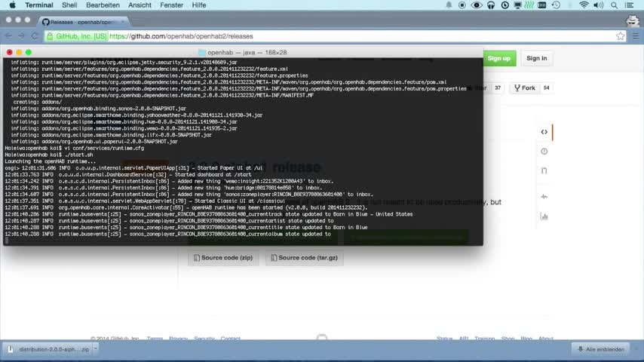Click the terminal cursor on last line
Image resolution: width=644 pixels, height=362 pixels.
click(x=7, y=241)
